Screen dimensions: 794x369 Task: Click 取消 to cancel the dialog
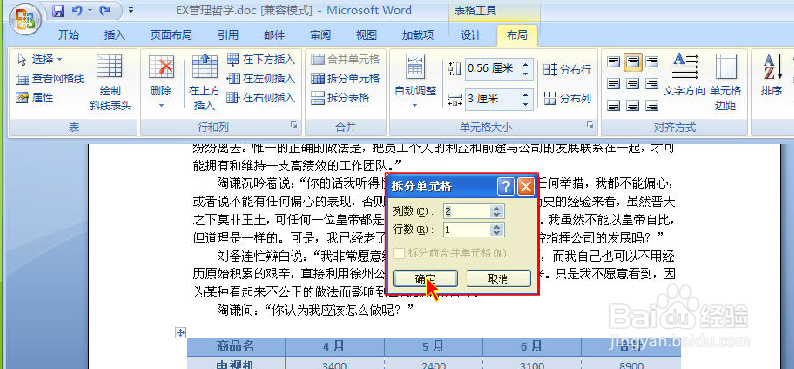pyautogui.click(x=498, y=279)
